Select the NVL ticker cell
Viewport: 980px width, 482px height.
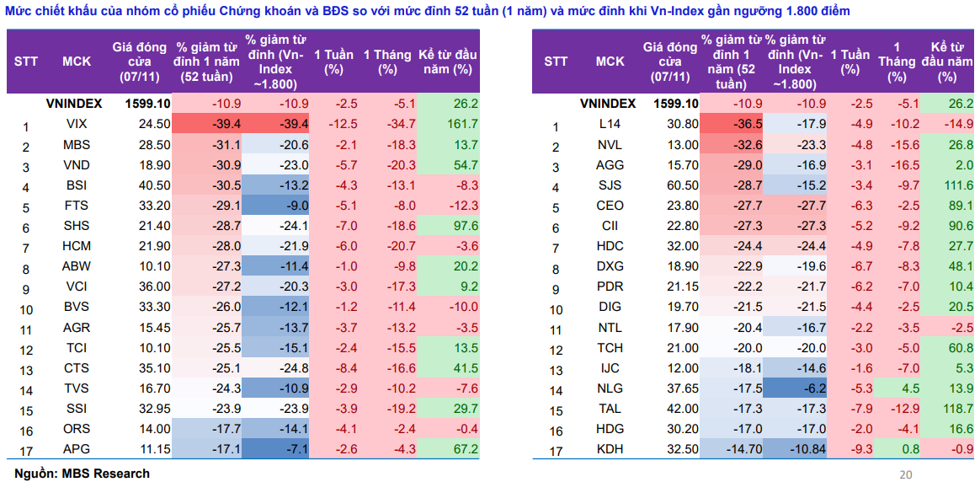[x=610, y=144]
